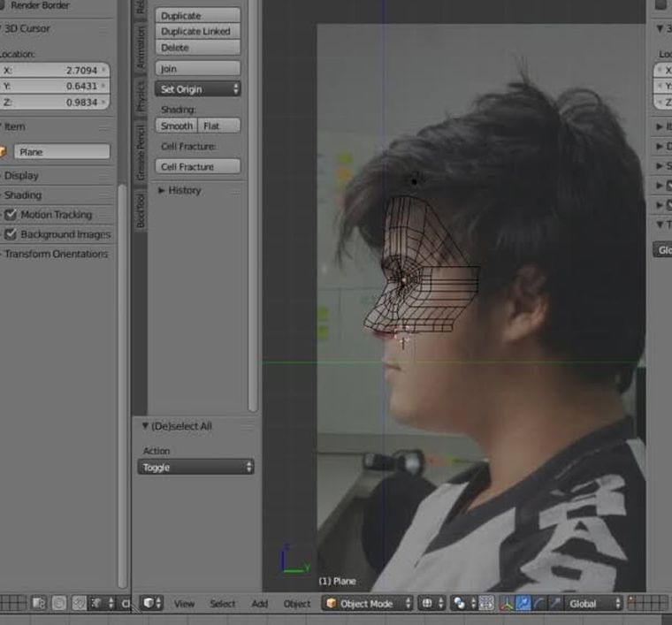The height and width of the screenshot is (625, 672).
Task: Click the tool shelf vertical scrollbar
Action: [x=253, y=206]
